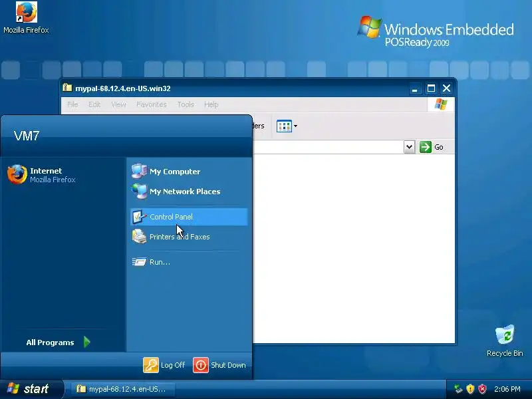Click the red Shut Down button
The height and width of the screenshot is (399, 532).
[x=201, y=365]
